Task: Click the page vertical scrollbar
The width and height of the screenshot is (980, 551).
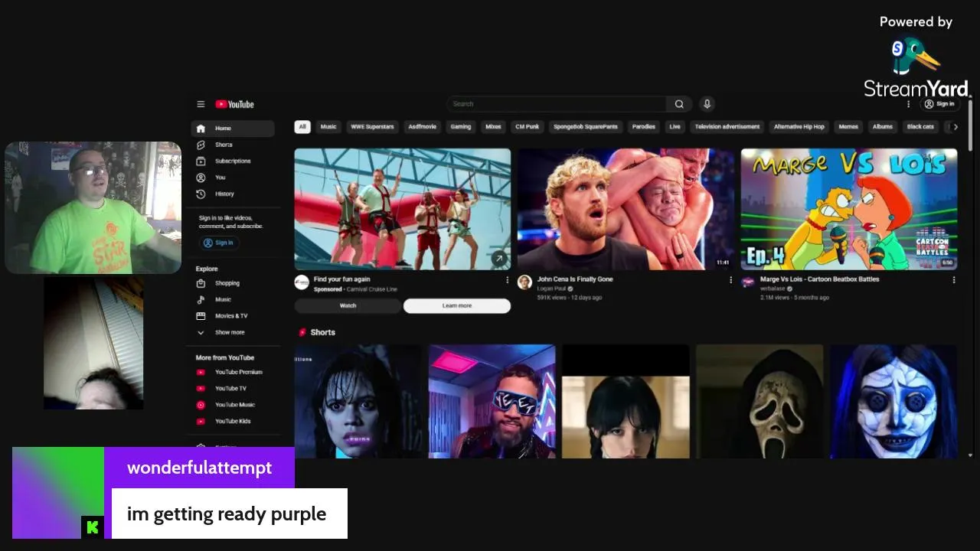Action: [971, 126]
